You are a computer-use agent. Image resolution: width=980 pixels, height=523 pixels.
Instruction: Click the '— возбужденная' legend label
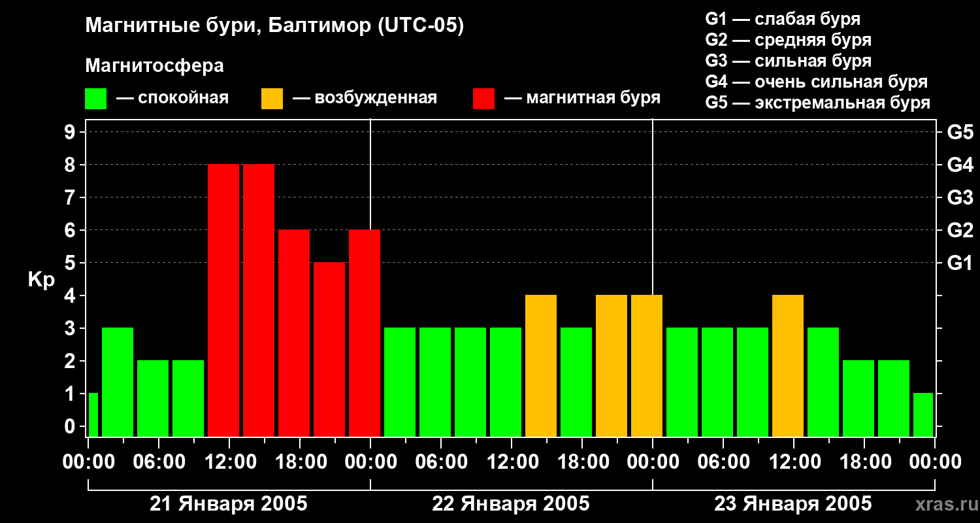365,99
